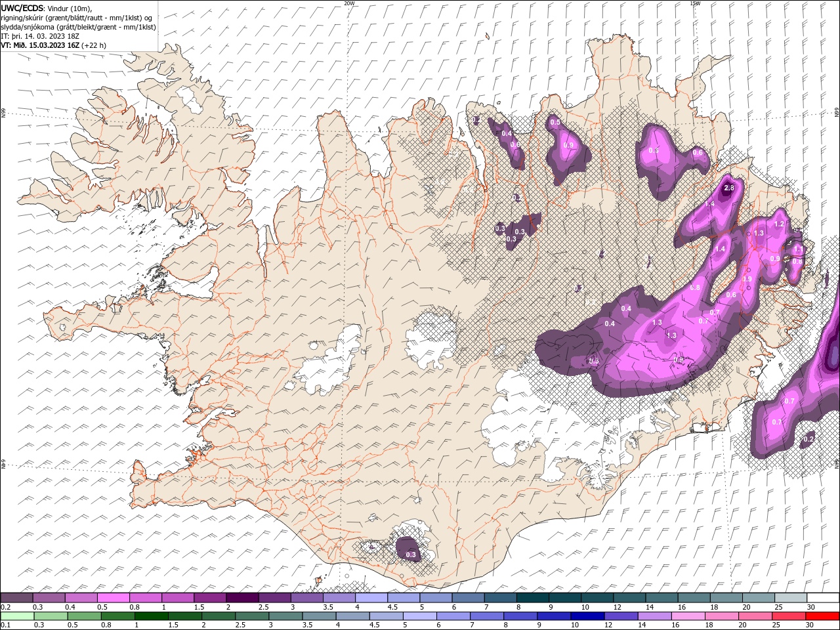Select the lower scale swatch between 16 and 18
Image resolution: width=840 pixels, height=630 pixels.
[x=687, y=616]
